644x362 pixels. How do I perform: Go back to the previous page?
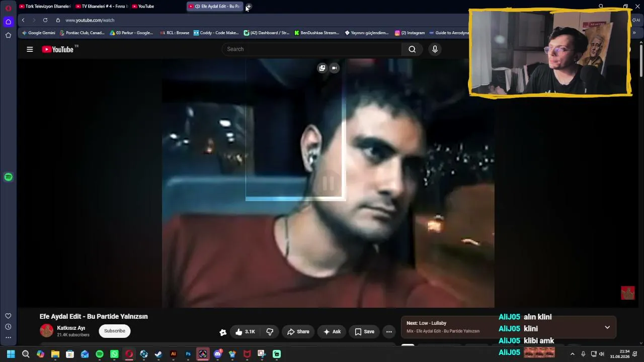coord(23,20)
